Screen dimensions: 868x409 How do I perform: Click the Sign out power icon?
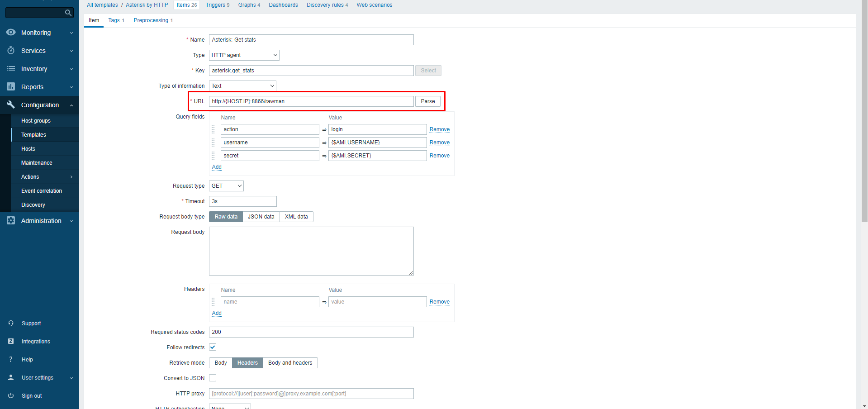(x=11, y=395)
